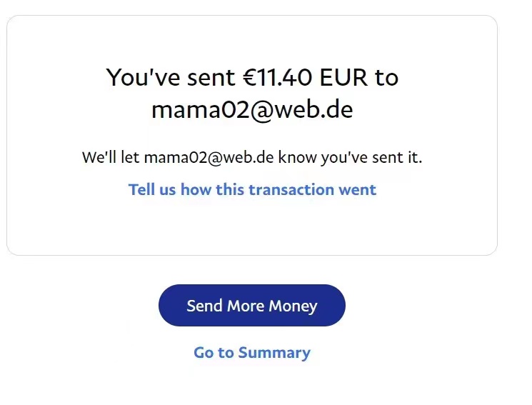The image size is (532, 405).
Task: Click the Send More Money button
Action: pyautogui.click(x=251, y=306)
